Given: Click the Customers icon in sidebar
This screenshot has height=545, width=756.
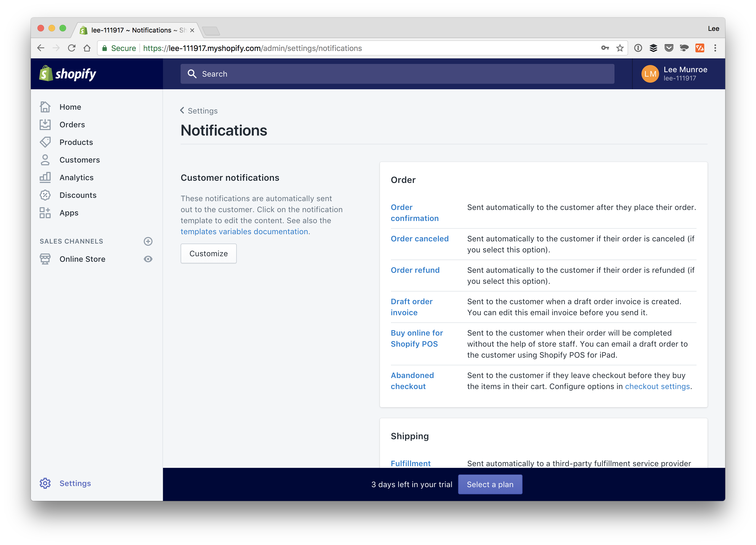Looking at the screenshot, I should click(x=45, y=160).
